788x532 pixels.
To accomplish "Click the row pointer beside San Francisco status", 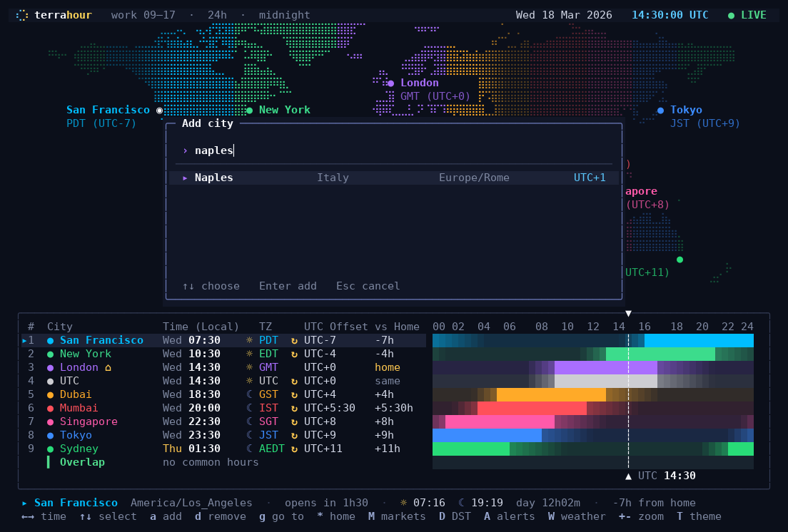I will coord(24,503).
